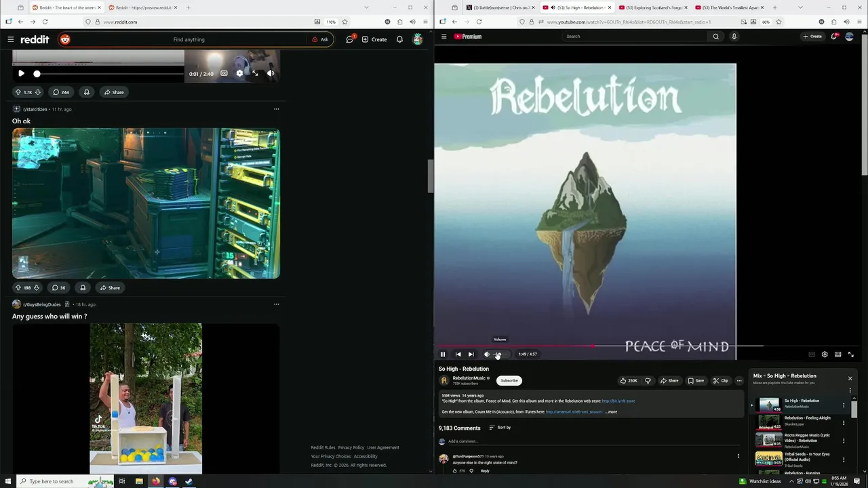This screenshot has height=488, width=868.
Task: Focus the YouTube search box
Action: 634,37
